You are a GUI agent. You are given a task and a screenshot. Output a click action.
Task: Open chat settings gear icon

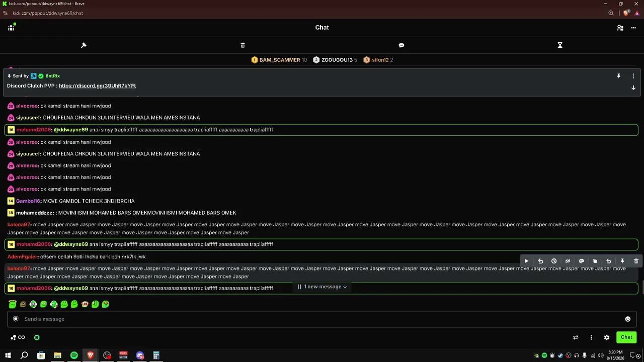click(607, 337)
